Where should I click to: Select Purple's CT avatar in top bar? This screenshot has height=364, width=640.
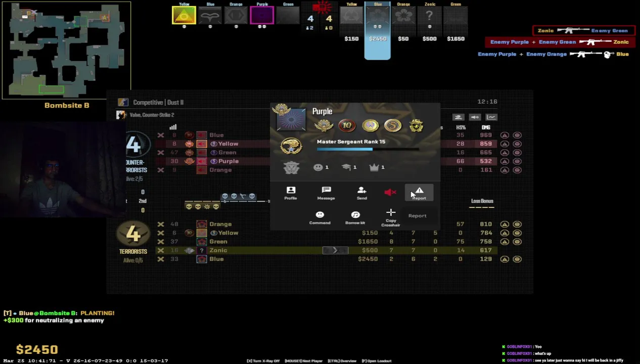[x=262, y=15]
